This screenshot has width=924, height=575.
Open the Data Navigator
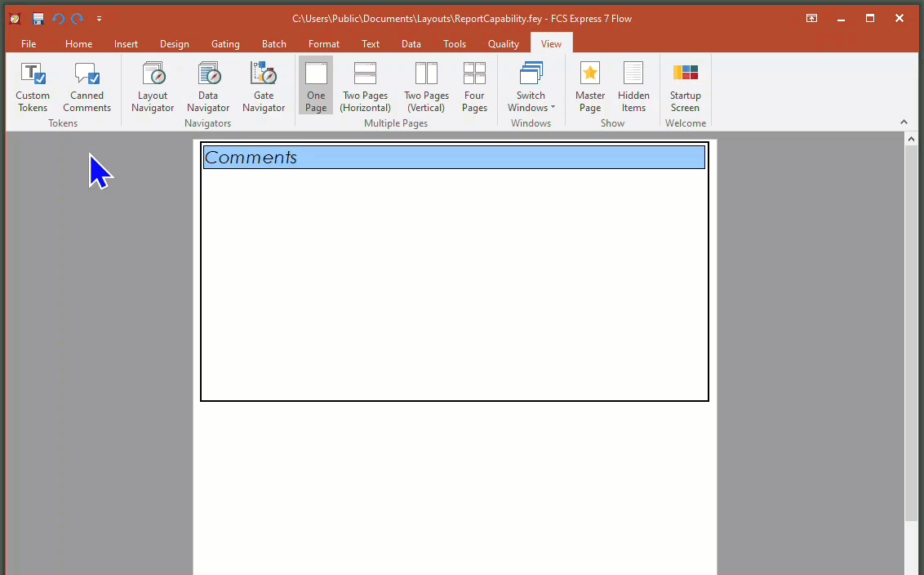click(208, 87)
